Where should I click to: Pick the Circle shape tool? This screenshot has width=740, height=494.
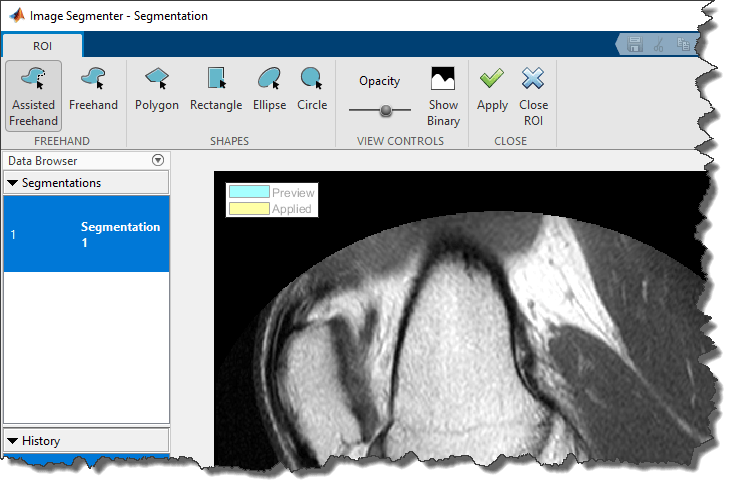pos(311,89)
